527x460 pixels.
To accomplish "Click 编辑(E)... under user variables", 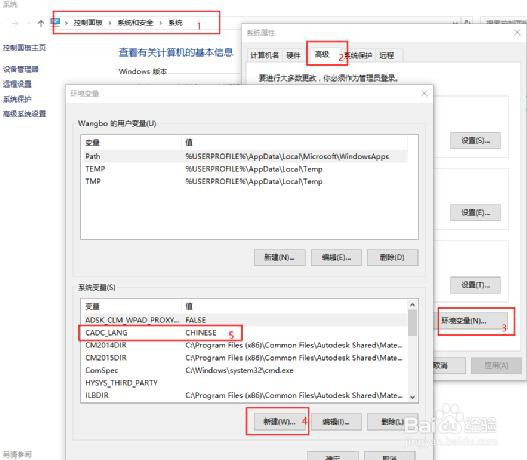I will pyautogui.click(x=336, y=258).
